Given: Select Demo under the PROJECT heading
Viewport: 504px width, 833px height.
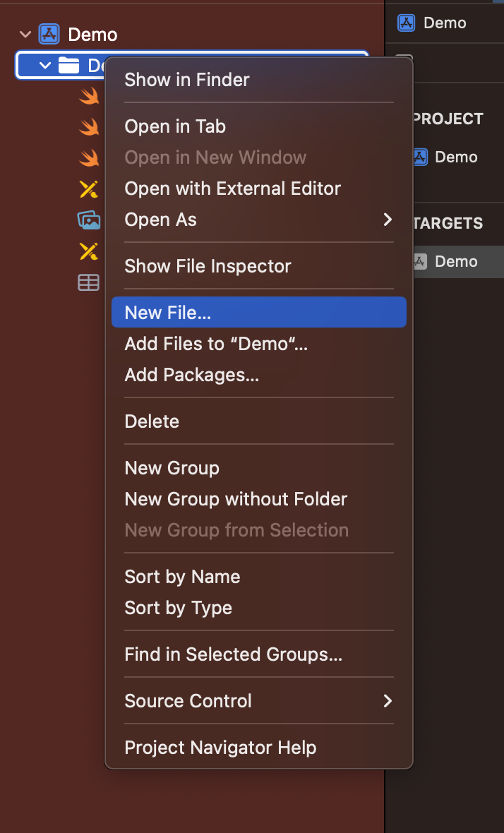Looking at the screenshot, I should [455, 157].
